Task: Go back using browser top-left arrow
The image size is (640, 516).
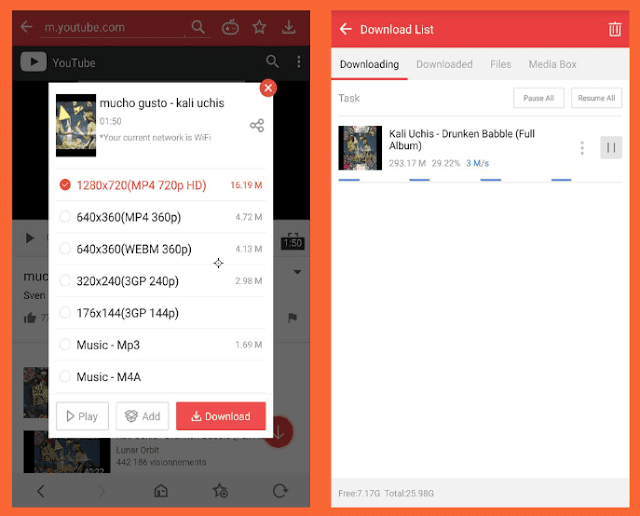Action: click(x=27, y=27)
